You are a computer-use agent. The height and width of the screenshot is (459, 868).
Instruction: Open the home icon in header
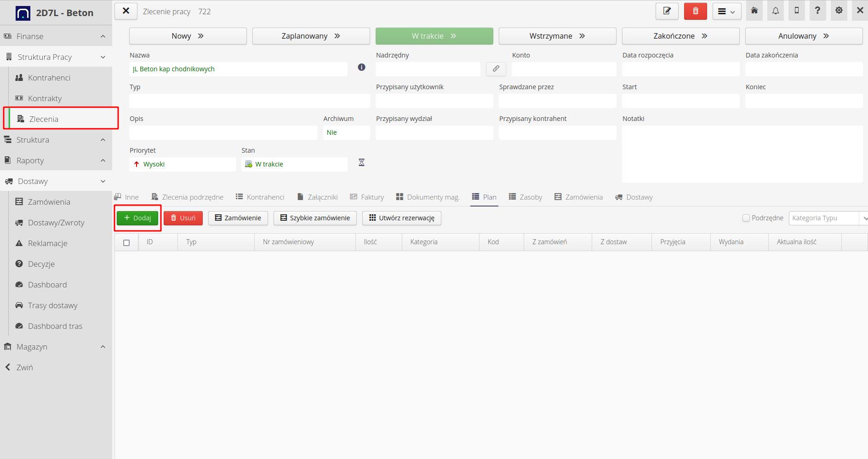pyautogui.click(x=754, y=11)
